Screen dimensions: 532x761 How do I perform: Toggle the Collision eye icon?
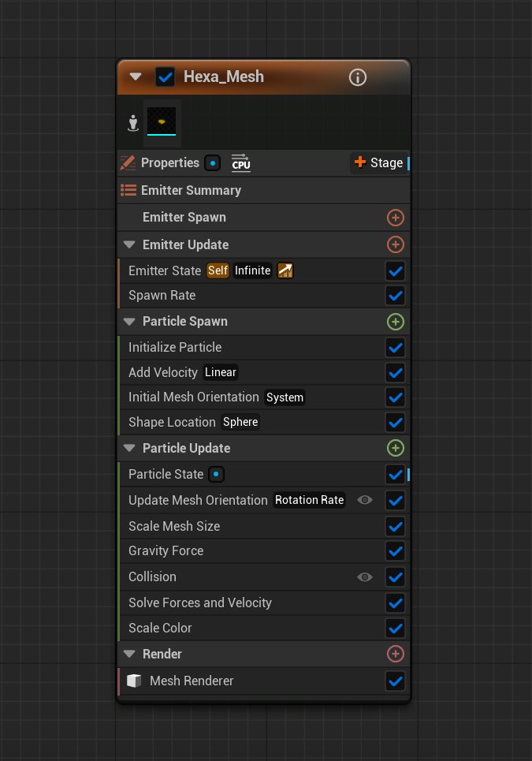click(365, 577)
